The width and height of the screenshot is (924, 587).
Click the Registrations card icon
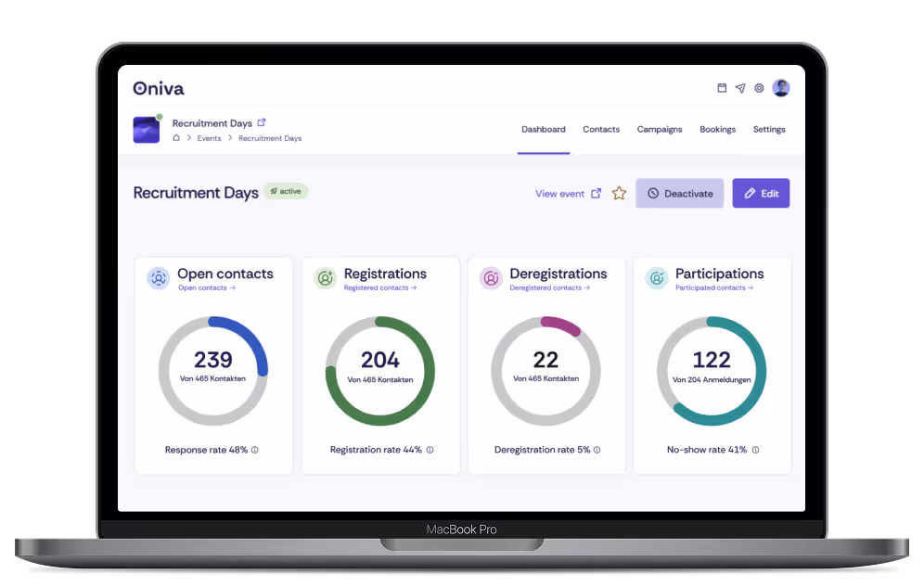[x=326, y=278]
